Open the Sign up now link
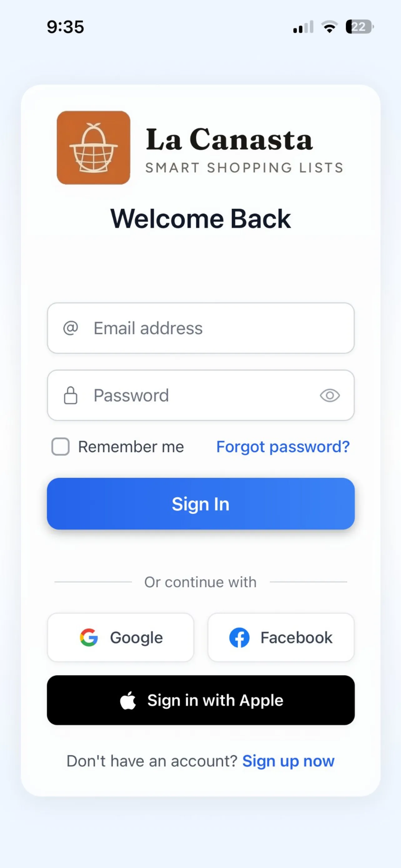 288,761
